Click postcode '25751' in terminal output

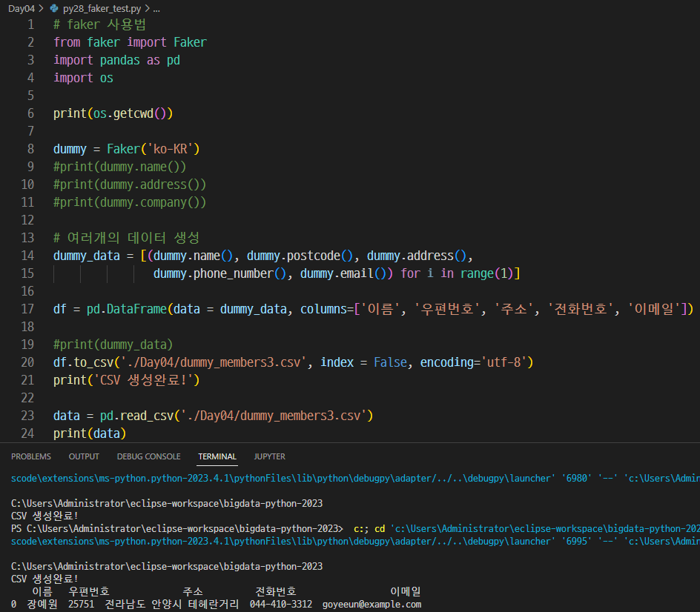coord(82,604)
